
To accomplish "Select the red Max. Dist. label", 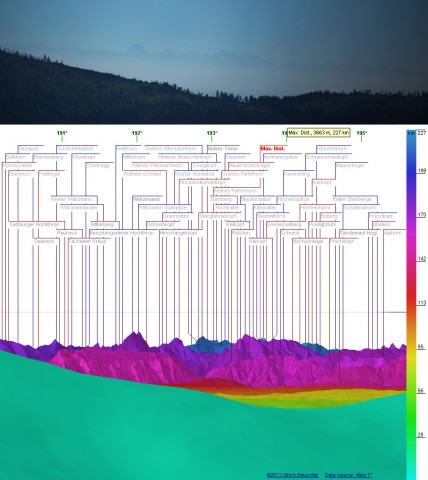I will tap(272, 148).
